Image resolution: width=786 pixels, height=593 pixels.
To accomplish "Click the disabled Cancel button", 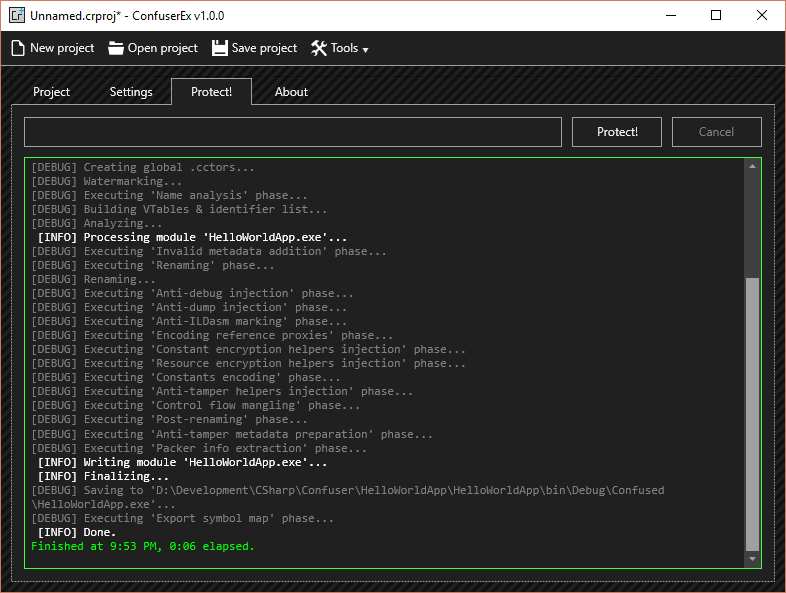I will [716, 132].
